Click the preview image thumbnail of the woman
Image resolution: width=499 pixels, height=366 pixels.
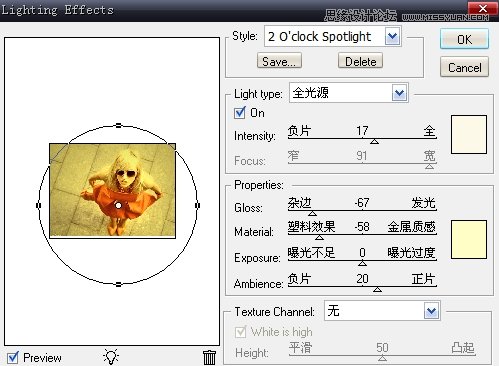click(113, 191)
